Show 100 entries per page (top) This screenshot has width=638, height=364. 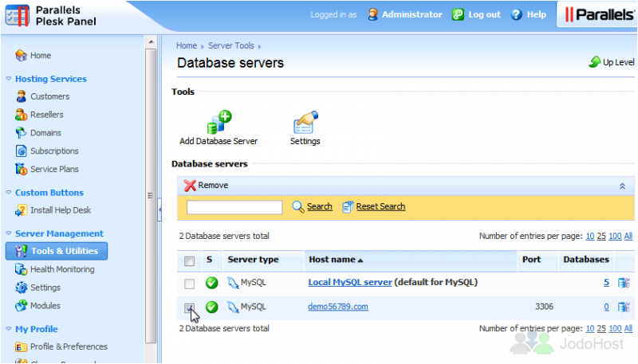coord(615,236)
